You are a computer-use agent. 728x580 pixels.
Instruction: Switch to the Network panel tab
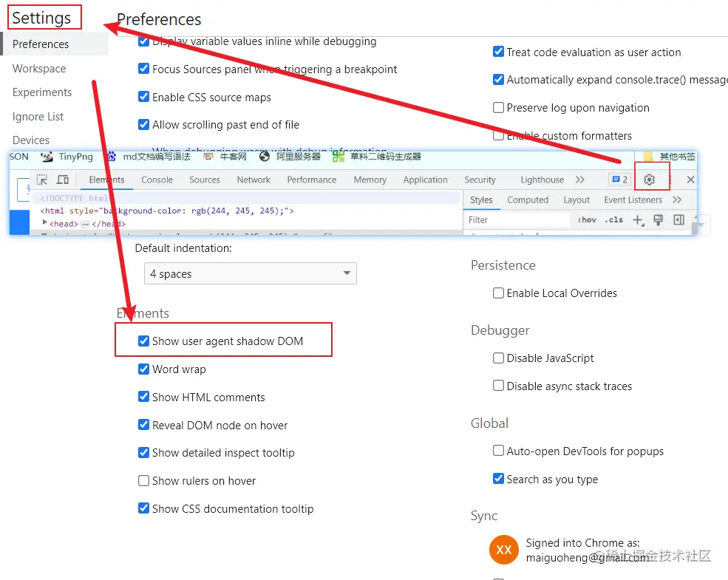(x=254, y=180)
